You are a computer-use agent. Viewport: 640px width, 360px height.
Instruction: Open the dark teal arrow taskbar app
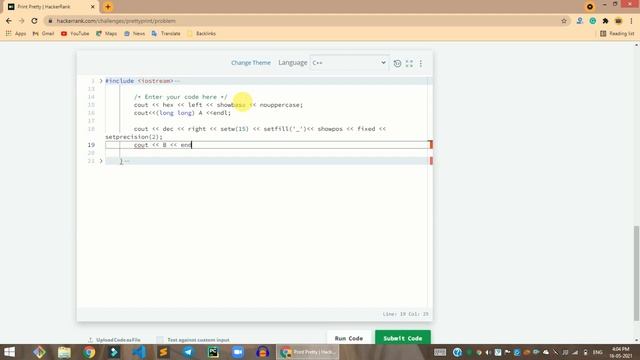(x=114, y=352)
